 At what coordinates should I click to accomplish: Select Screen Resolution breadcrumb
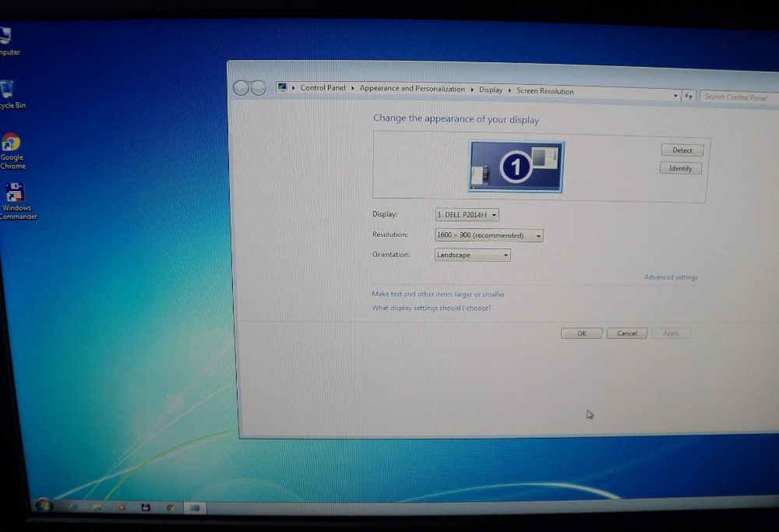coord(545,91)
